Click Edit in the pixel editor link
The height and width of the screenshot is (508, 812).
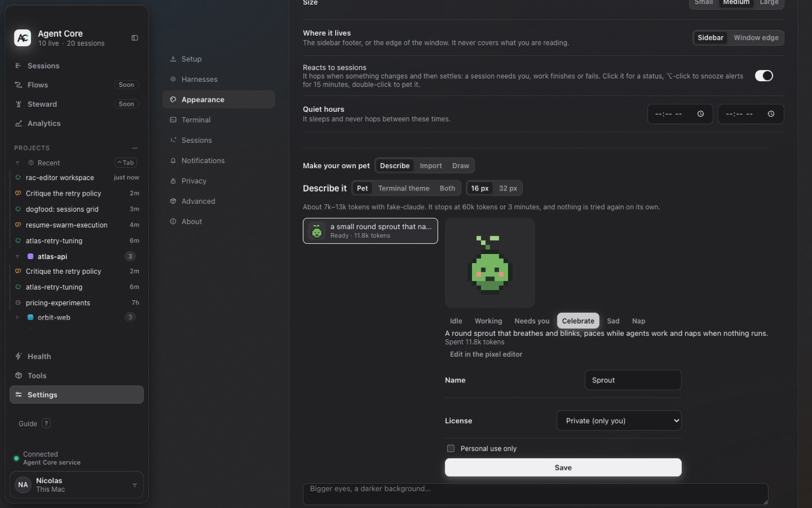pyautogui.click(x=486, y=354)
